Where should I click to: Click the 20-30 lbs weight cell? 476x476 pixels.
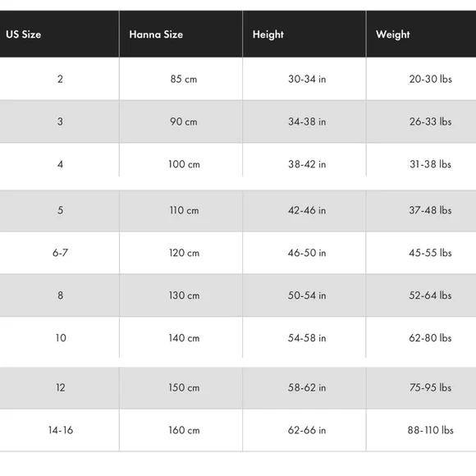tap(421, 79)
